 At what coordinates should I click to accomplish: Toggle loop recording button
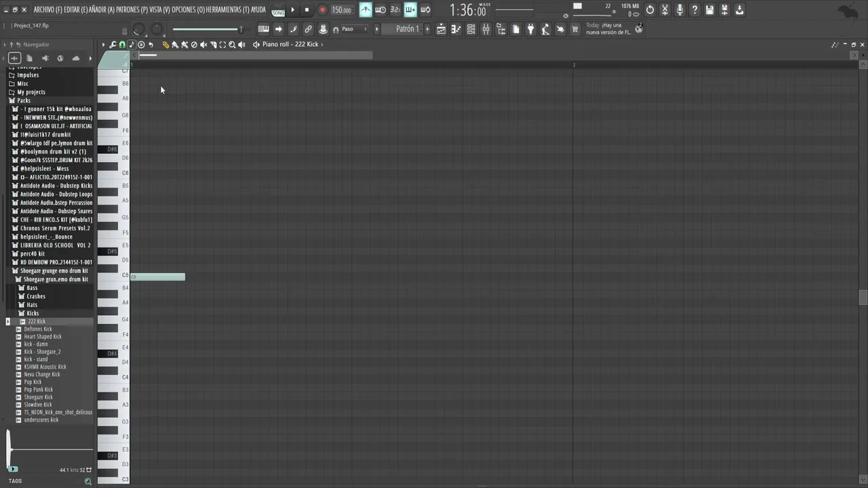coord(425,10)
